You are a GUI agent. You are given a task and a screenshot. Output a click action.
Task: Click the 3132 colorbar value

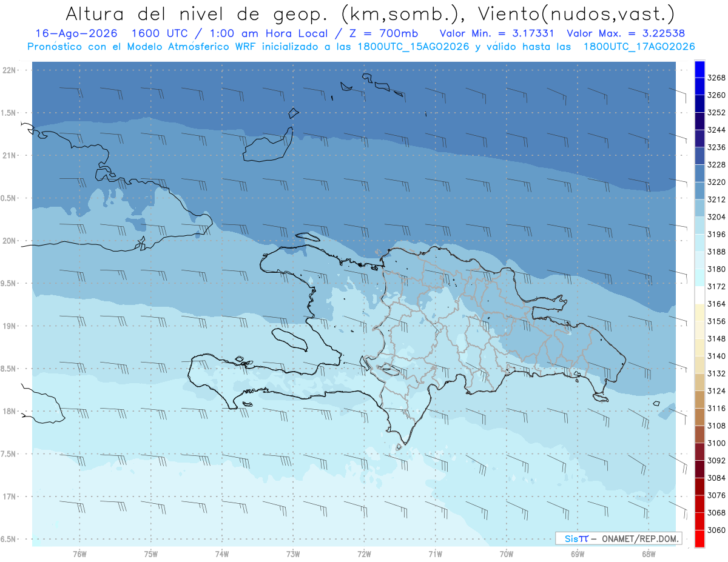(x=716, y=373)
